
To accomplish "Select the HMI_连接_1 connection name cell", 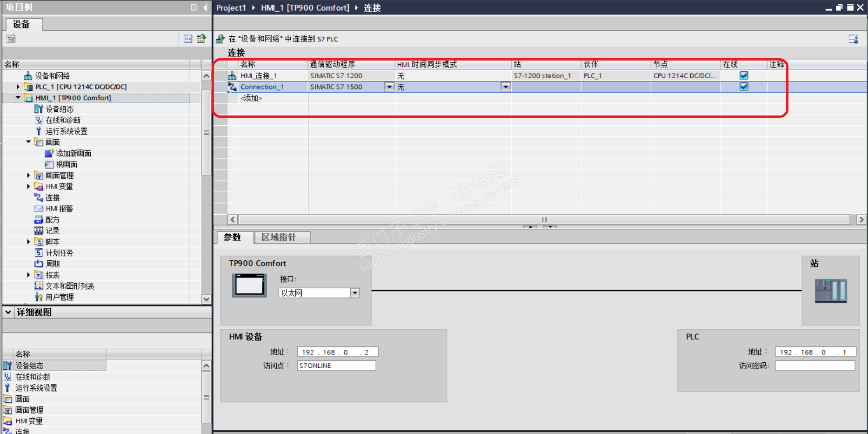I will (x=273, y=75).
